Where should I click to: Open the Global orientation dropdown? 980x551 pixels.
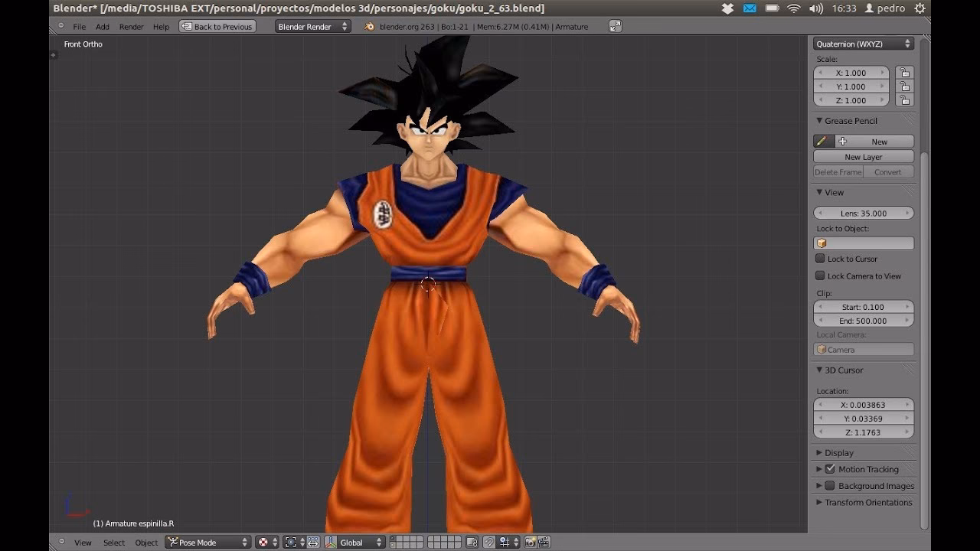(361, 542)
